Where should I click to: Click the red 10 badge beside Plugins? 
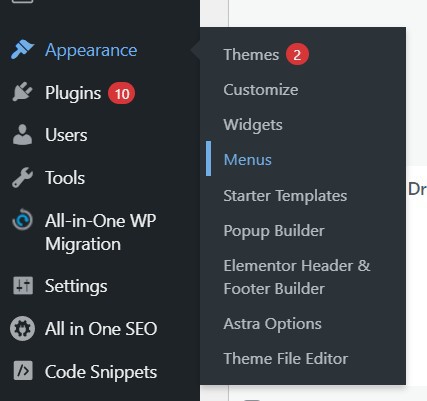pos(121,93)
